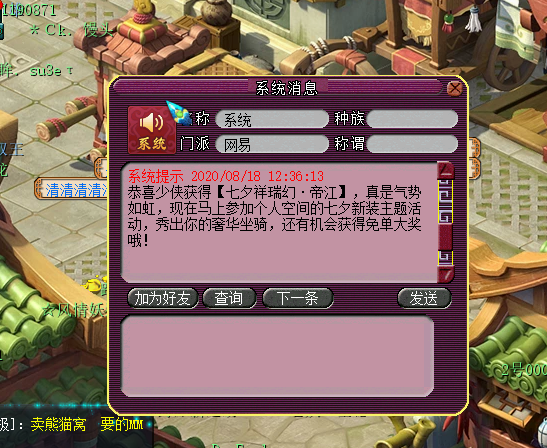Click the empty reply text area

277,356
